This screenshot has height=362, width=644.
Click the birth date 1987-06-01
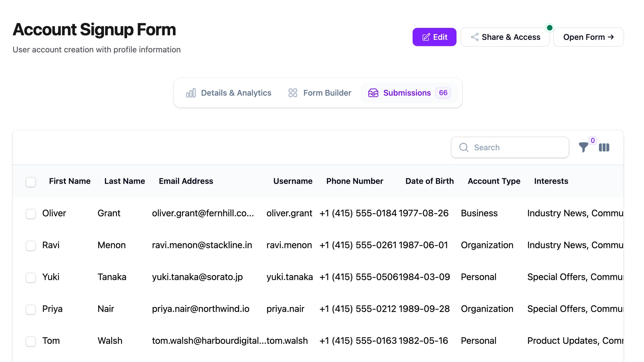click(x=423, y=245)
